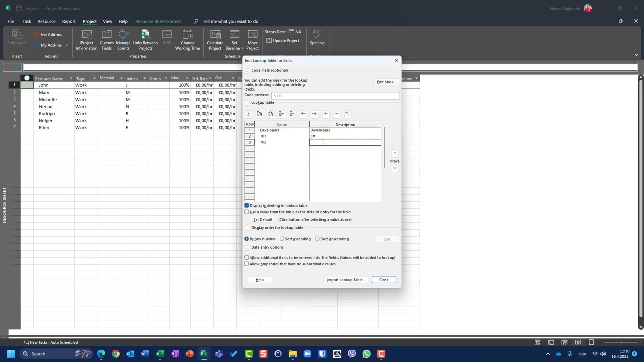This screenshot has width=644, height=362.
Task: Open the My Add-ins dropdown arrow
Action: (66, 45)
